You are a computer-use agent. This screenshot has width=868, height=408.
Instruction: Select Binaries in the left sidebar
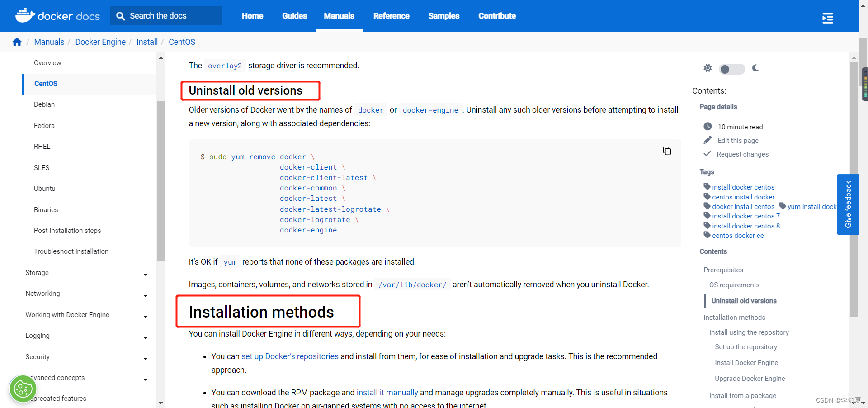pyautogui.click(x=46, y=210)
